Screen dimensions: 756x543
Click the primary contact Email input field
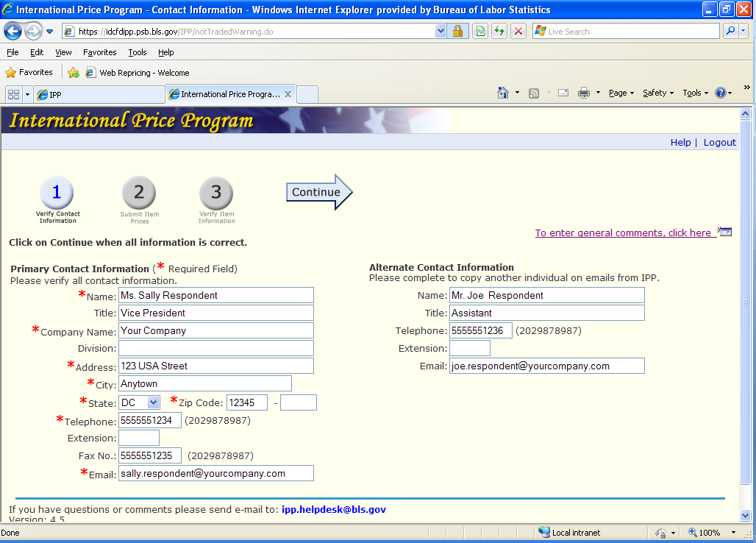coord(215,473)
